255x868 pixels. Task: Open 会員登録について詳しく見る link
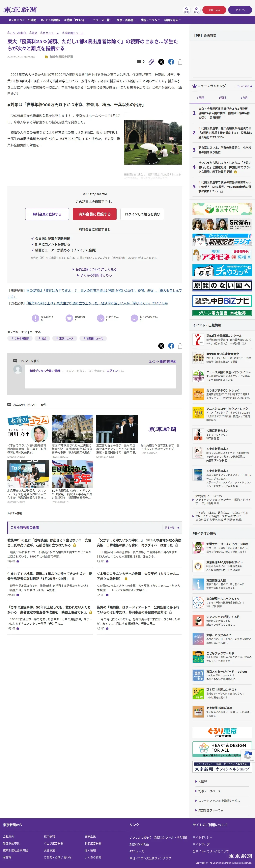coord(95,269)
